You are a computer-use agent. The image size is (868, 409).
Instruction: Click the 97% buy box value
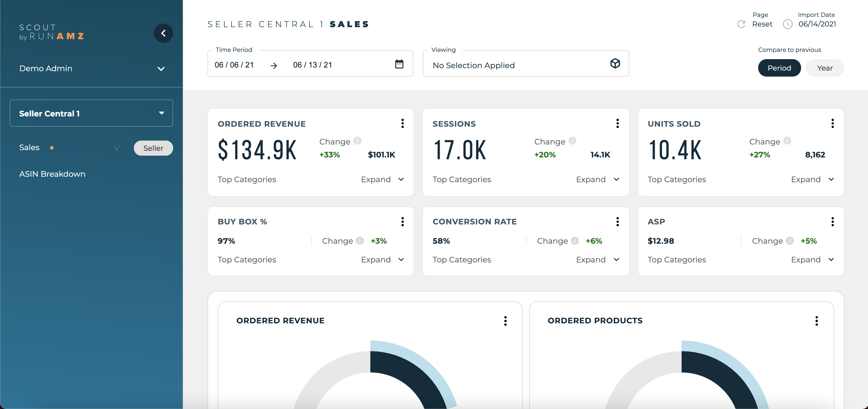pyautogui.click(x=226, y=241)
